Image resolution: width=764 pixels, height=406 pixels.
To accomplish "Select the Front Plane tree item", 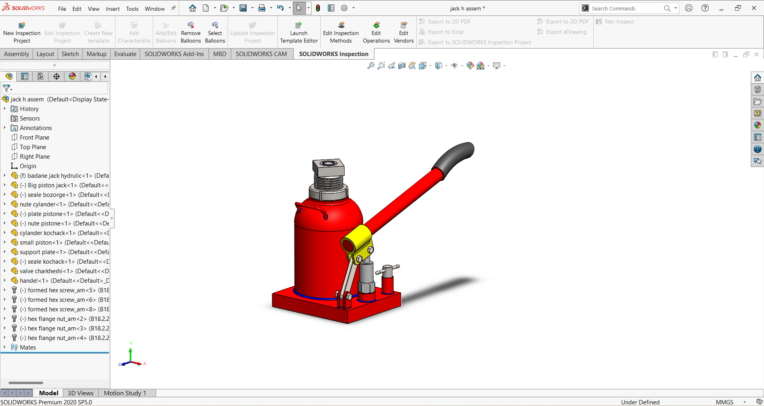I will [34, 137].
